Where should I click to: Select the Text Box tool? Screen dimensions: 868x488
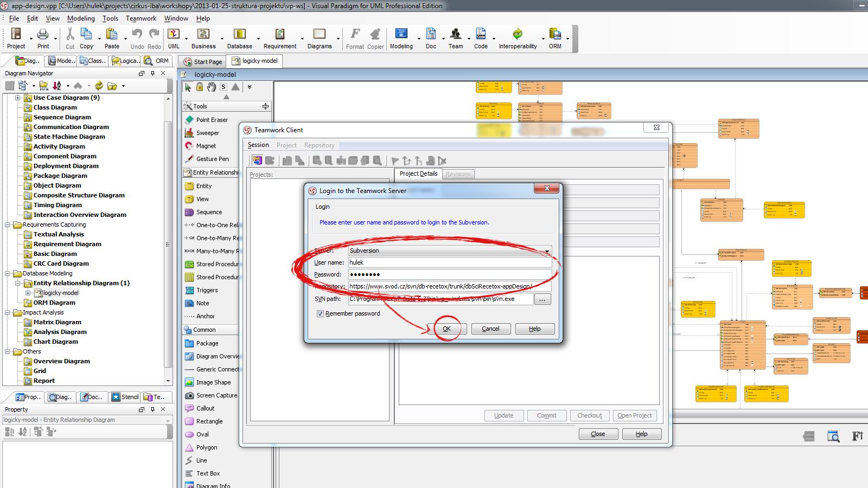pyautogui.click(x=208, y=473)
